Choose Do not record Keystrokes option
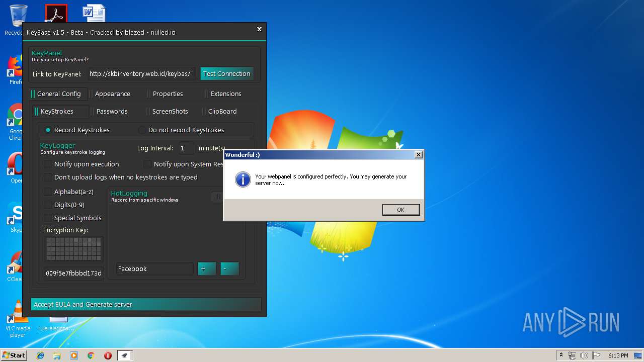 (x=182, y=130)
